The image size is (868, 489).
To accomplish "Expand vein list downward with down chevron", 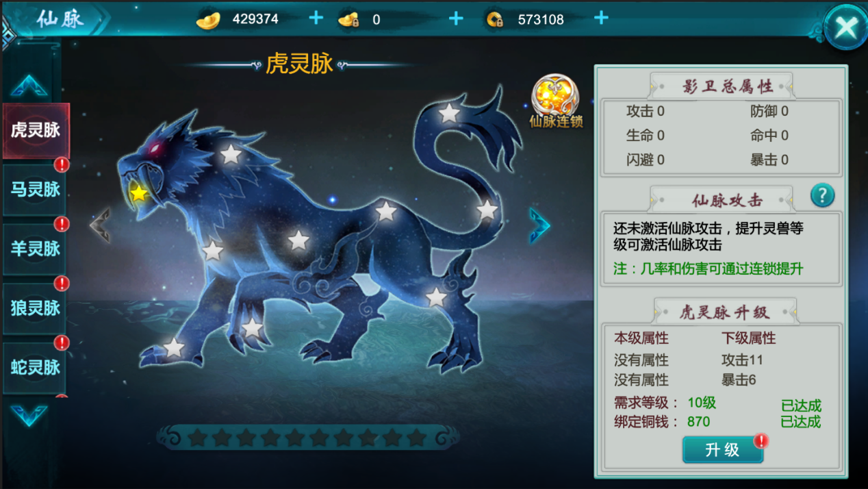I will pos(29,414).
